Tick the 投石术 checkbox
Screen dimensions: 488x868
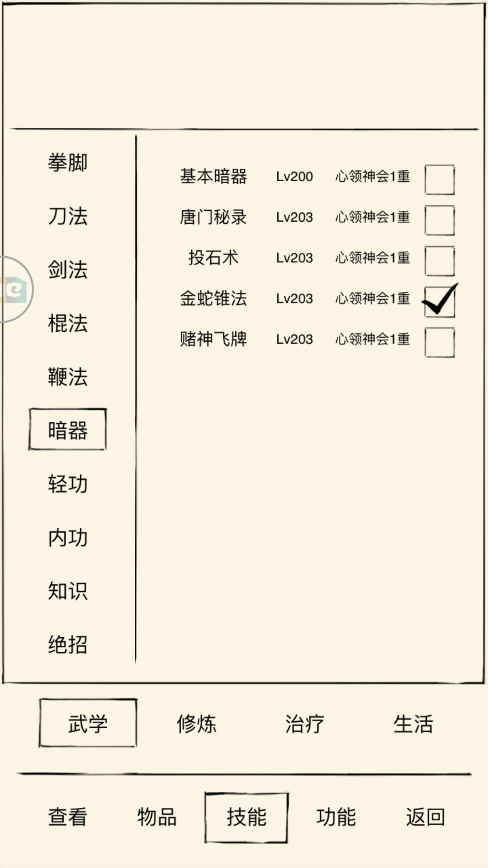(x=439, y=261)
